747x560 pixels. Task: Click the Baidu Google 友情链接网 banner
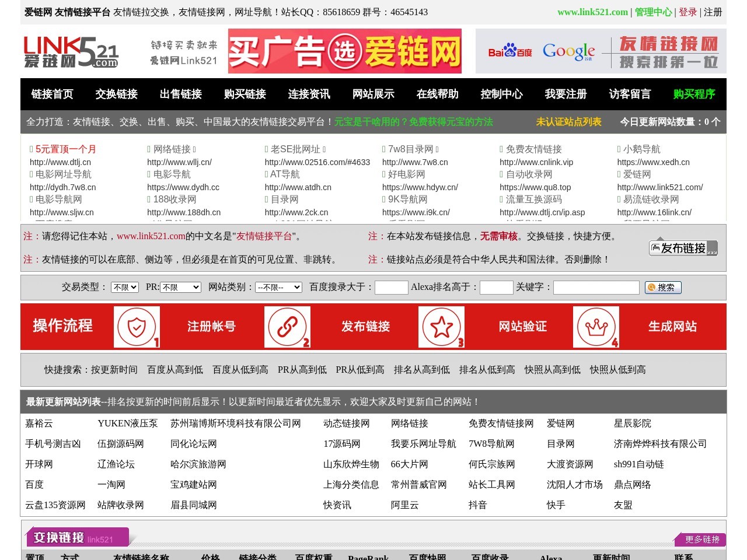(x=601, y=51)
